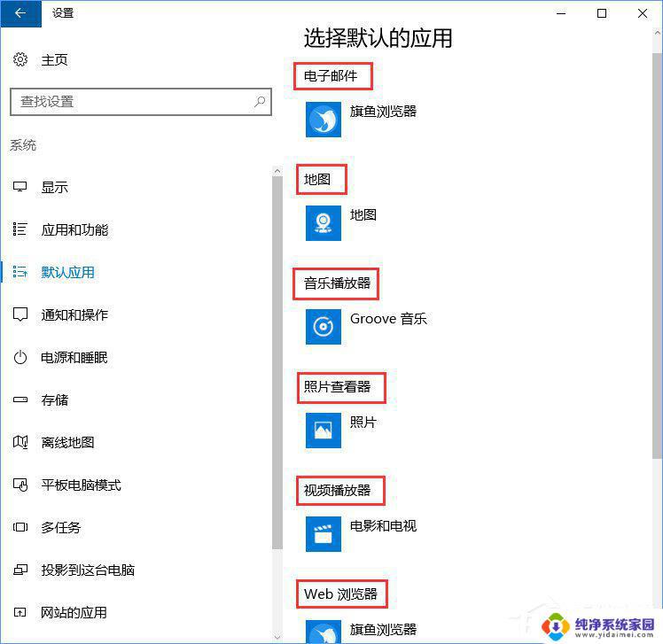Select 默认应用 in the sidebar
Image resolution: width=663 pixels, height=644 pixels.
[x=67, y=273]
